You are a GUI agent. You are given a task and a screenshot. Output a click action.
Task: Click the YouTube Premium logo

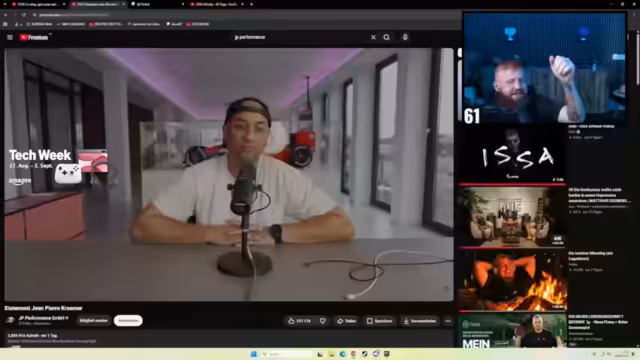(x=34, y=37)
